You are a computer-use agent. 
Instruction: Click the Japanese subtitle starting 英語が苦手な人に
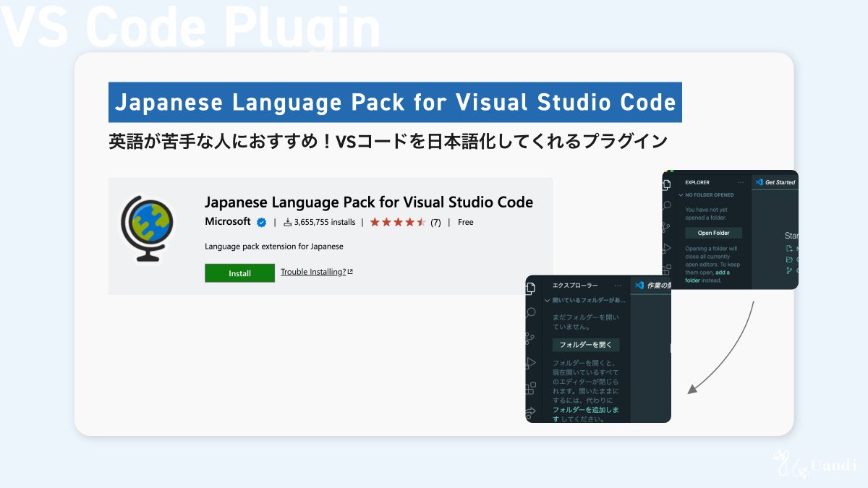pyautogui.click(x=388, y=141)
